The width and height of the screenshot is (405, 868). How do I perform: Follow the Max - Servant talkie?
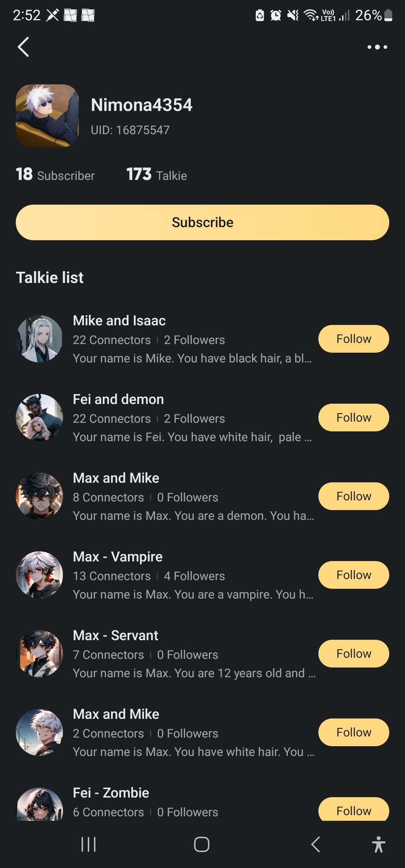coord(353,654)
